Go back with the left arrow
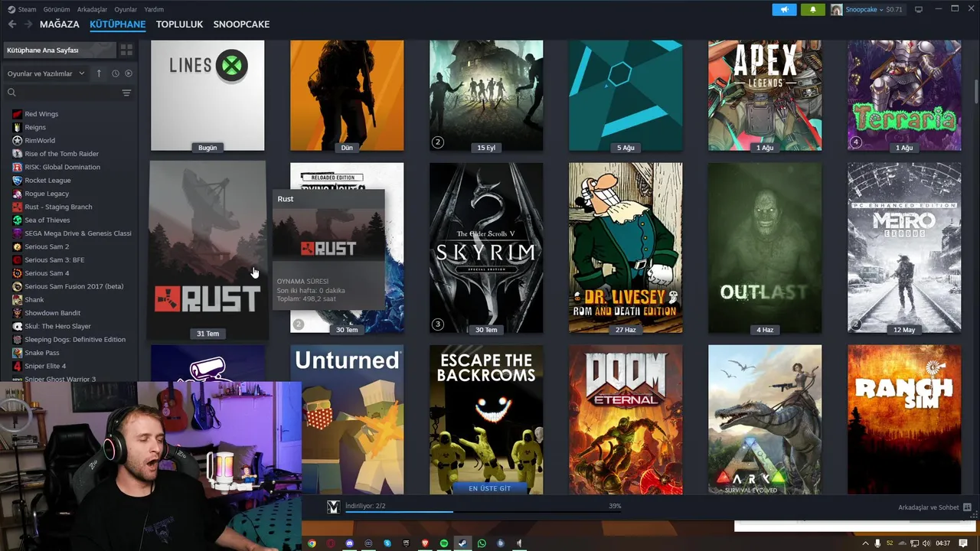Viewport: 980px width, 551px height. 12,24
